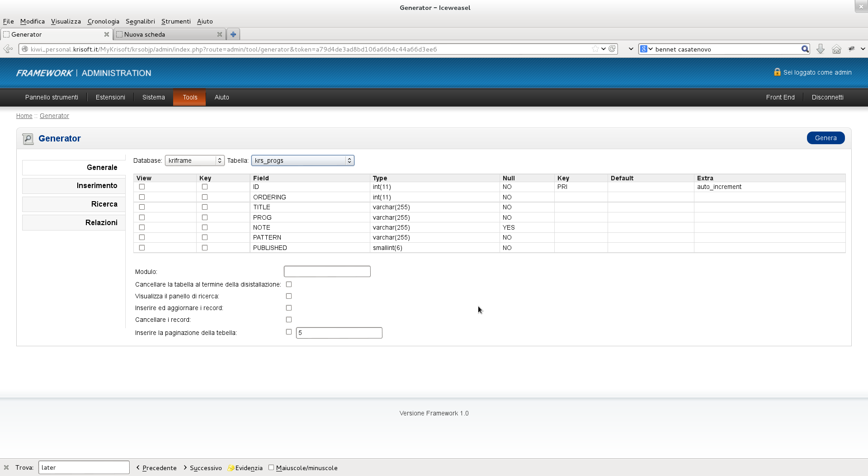
Task: Check the View checkbox for the ID row
Action: [142, 187]
